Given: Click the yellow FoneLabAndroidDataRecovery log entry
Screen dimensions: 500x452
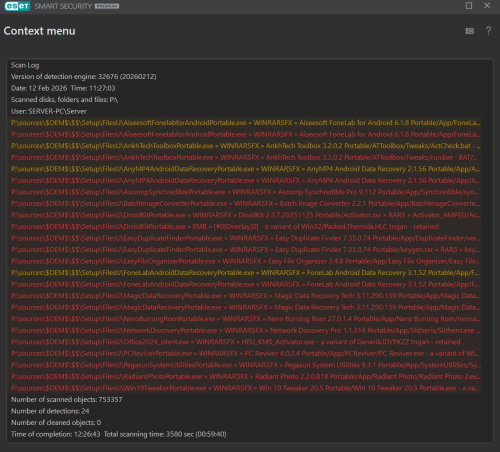Looking at the screenshot, I should 246,273.
